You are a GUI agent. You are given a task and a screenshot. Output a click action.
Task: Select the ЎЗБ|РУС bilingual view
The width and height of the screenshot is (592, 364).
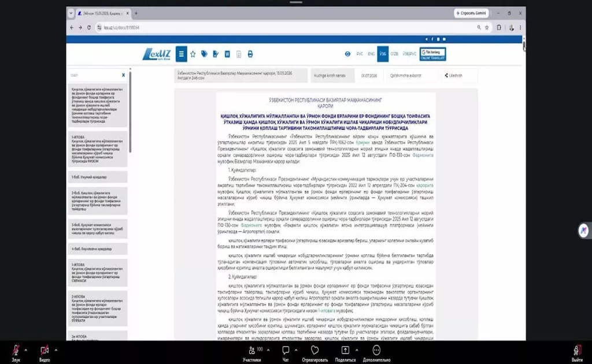pyautogui.click(x=409, y=54)
